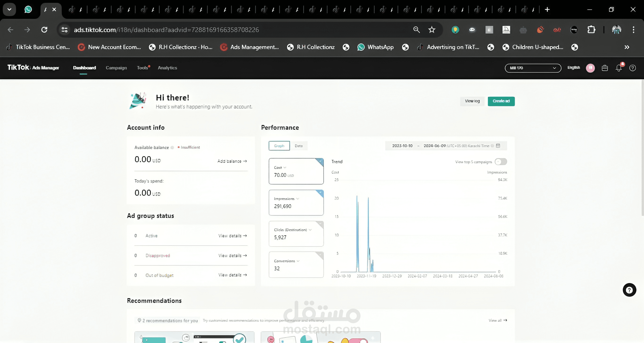Open the Advertising on TikT... bookmark
Viewport: 644px width, 343px height.
point(448,47)
